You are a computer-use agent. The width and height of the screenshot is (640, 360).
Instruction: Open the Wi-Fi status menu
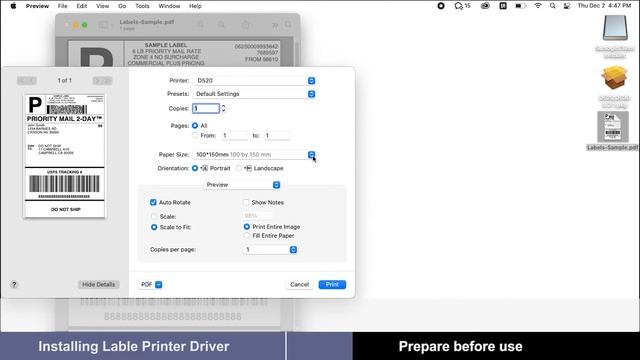pos(538,6)
